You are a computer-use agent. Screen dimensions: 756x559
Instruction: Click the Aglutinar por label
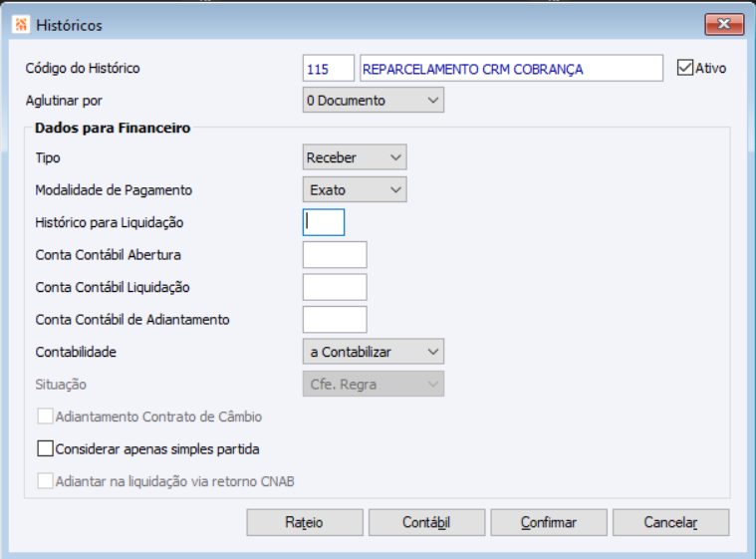pos(64,101)
